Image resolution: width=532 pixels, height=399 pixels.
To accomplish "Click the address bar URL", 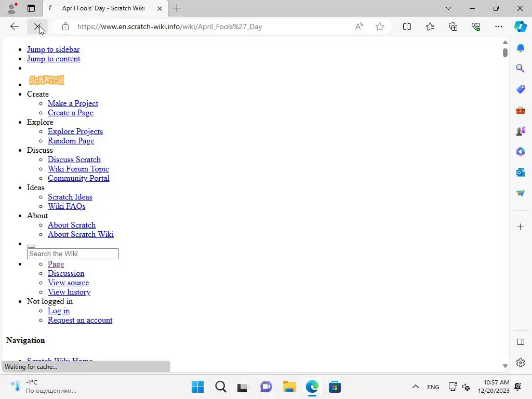I will [170, 26].
